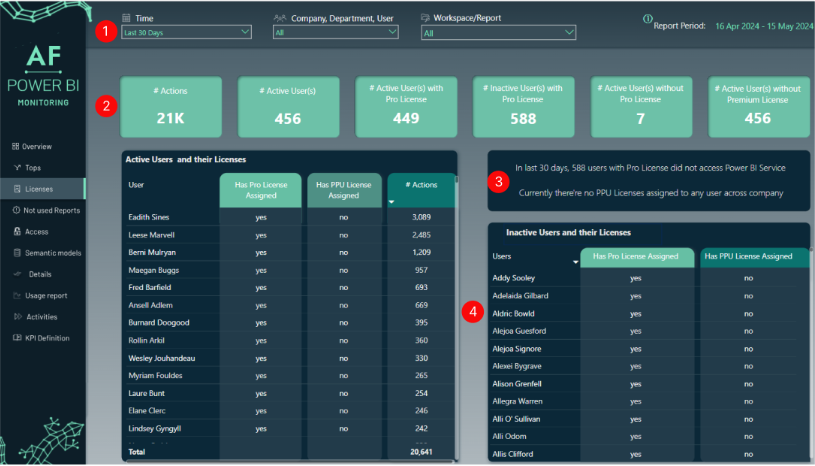Viewport: 815px width, 466px height.
Task: Open KPI Definition page
Action: pyautogui.click(x=42, y=338)
